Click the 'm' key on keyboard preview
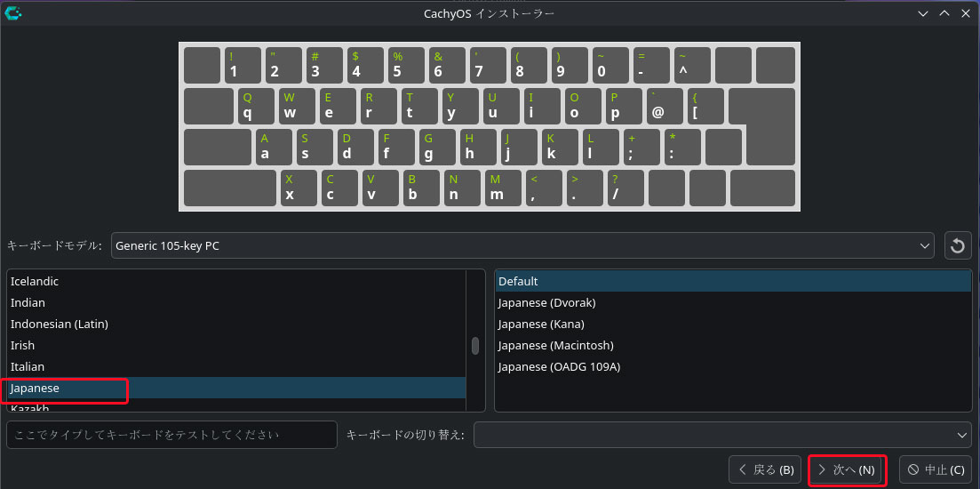Screen dimensions: 980x489 pyautogui.click(x=503, y=188)
